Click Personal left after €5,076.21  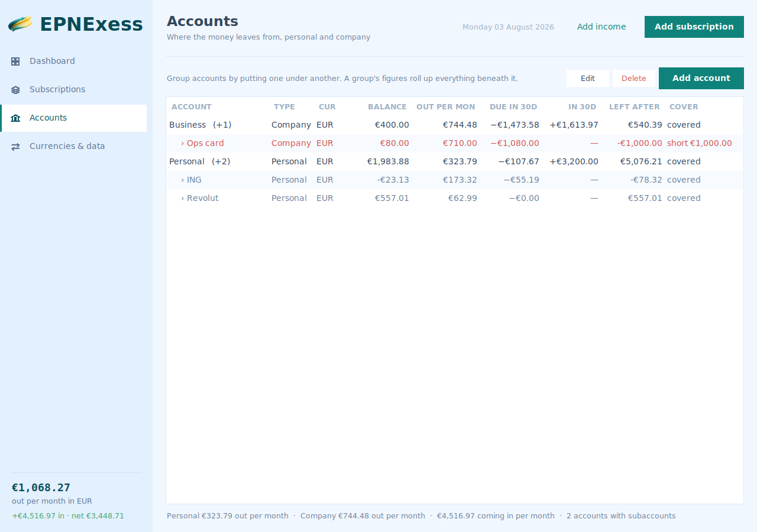[641, 161]
